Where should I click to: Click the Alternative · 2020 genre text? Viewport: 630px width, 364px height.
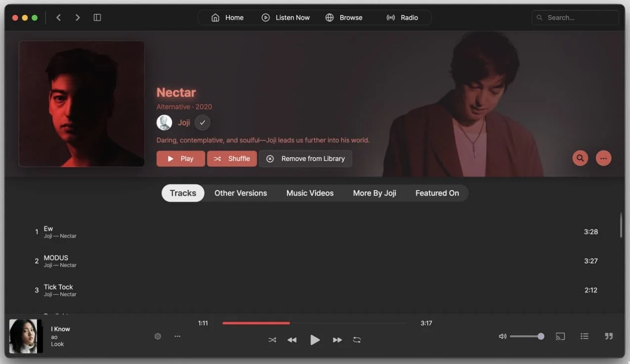[184, 107]
